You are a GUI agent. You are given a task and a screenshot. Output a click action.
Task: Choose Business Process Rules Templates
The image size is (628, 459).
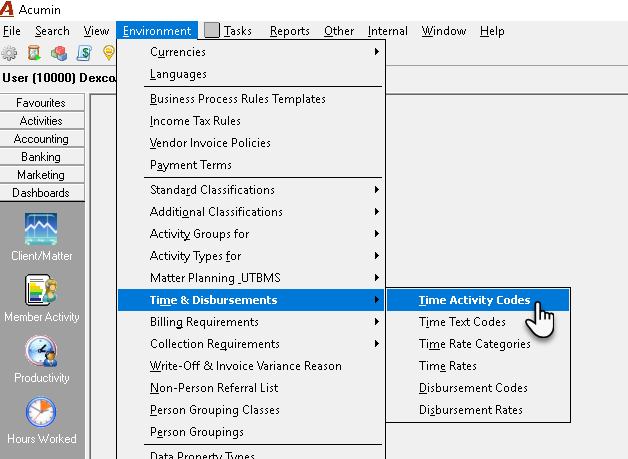(x=251, y=99)
